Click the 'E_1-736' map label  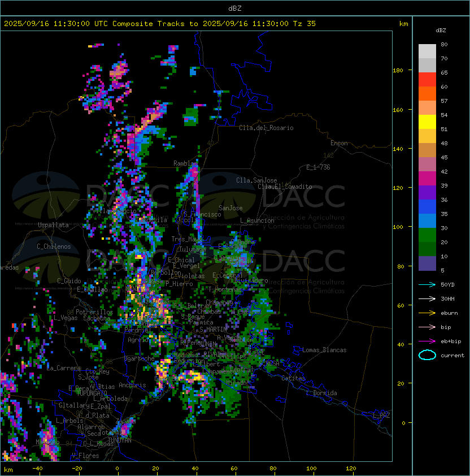(318, 167)
